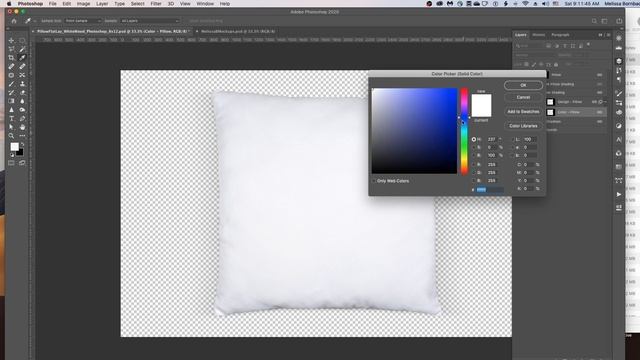Select the Gradient tool

pos(11,101)
